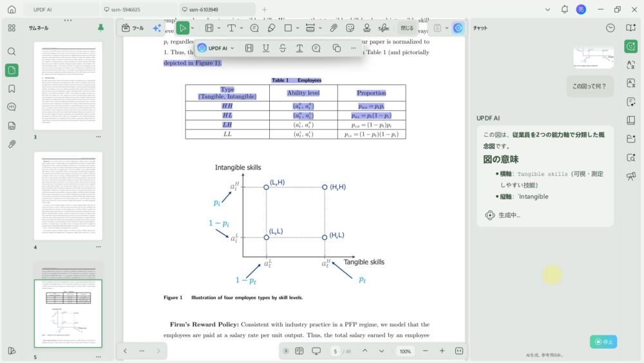The height and width of the screenshot is (363, 644).
Task: Apply squiggly text markup from floating toolbar
Action: tap(299, 48)
